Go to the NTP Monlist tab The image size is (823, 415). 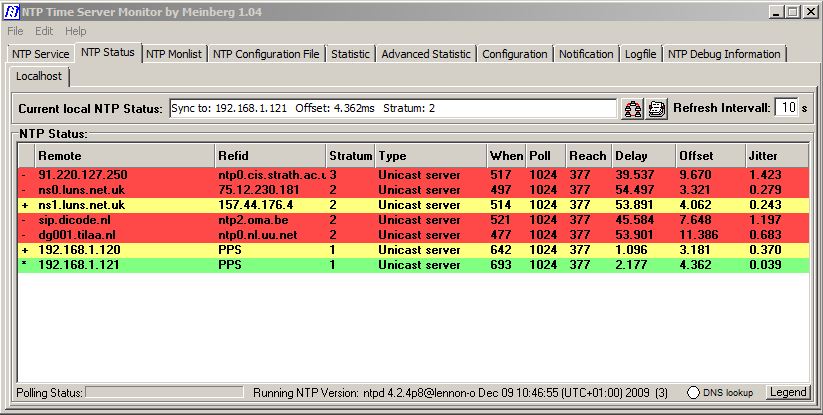pyautogui.click(x=174, y=54)
